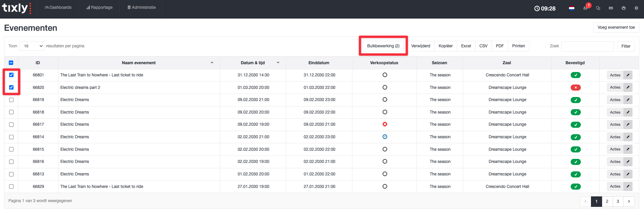Sort by ID column header

click(x=38, y=63)
